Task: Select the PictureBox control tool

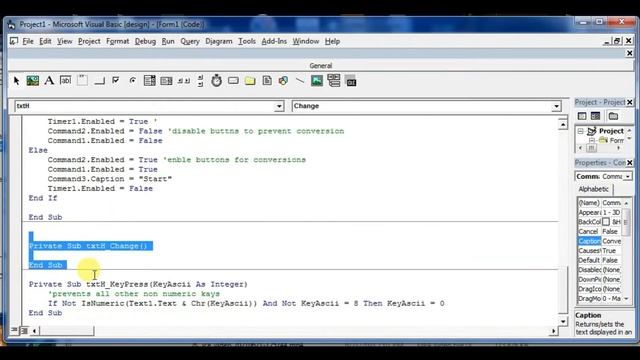Action: (33, 81)
